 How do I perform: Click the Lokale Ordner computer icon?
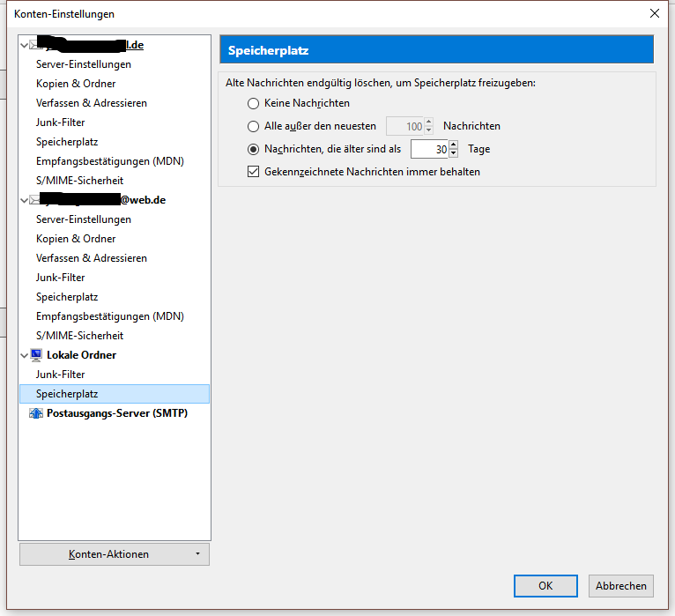tap(36, 355)
